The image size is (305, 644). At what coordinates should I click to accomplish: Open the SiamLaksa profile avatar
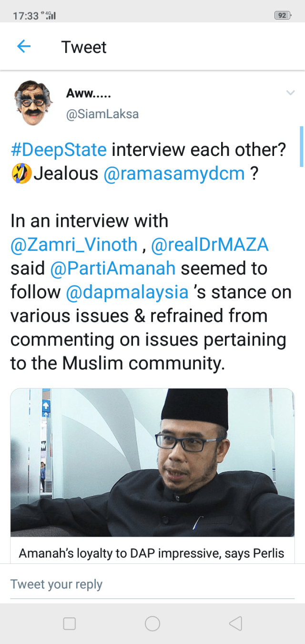pos(33,103)
